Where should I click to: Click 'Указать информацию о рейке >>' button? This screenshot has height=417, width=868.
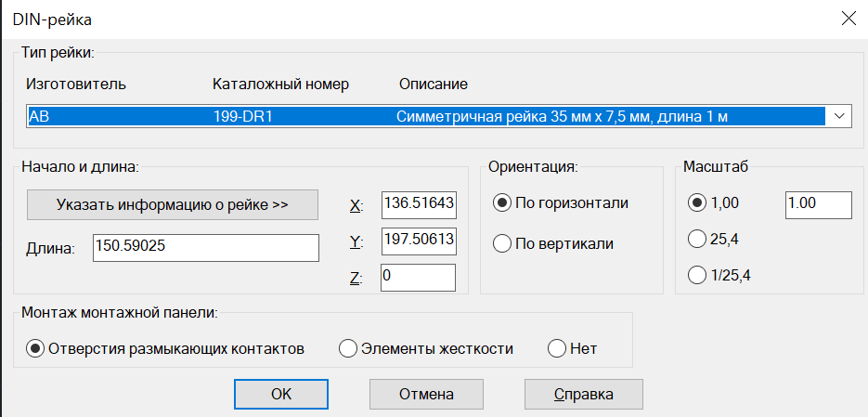tap(172, 204)
